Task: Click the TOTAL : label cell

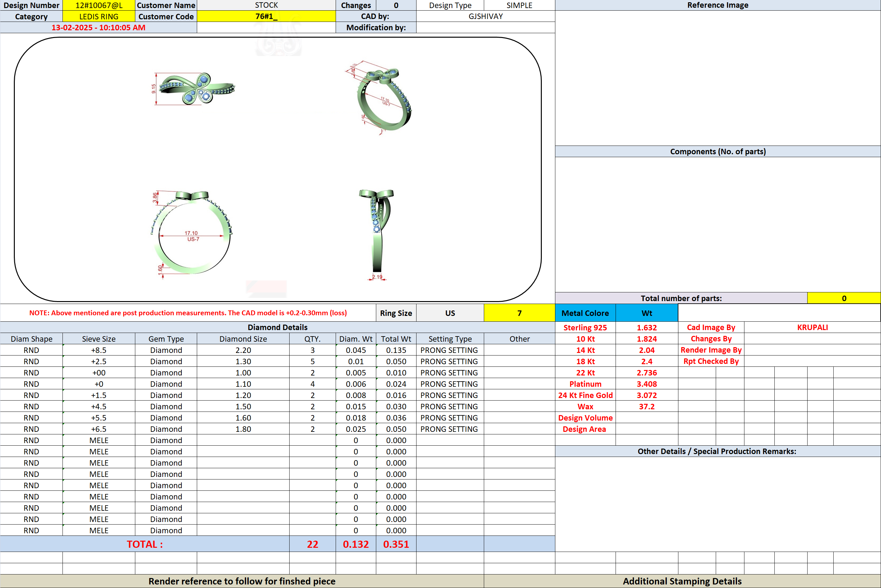Action: pyautogui.click(x=145, y=544)
